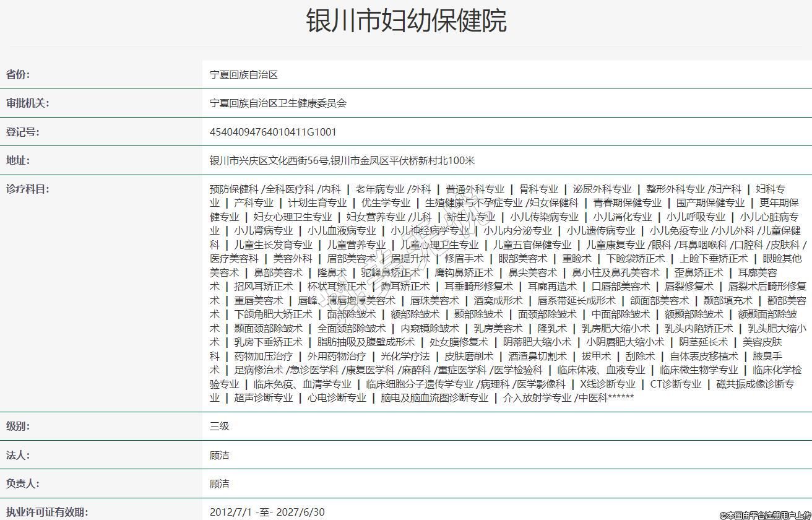Click 宁夏回族自治区卫生健康委员会 approval authority text
This screenshot has width=812, height=520.
click(278, 103)
